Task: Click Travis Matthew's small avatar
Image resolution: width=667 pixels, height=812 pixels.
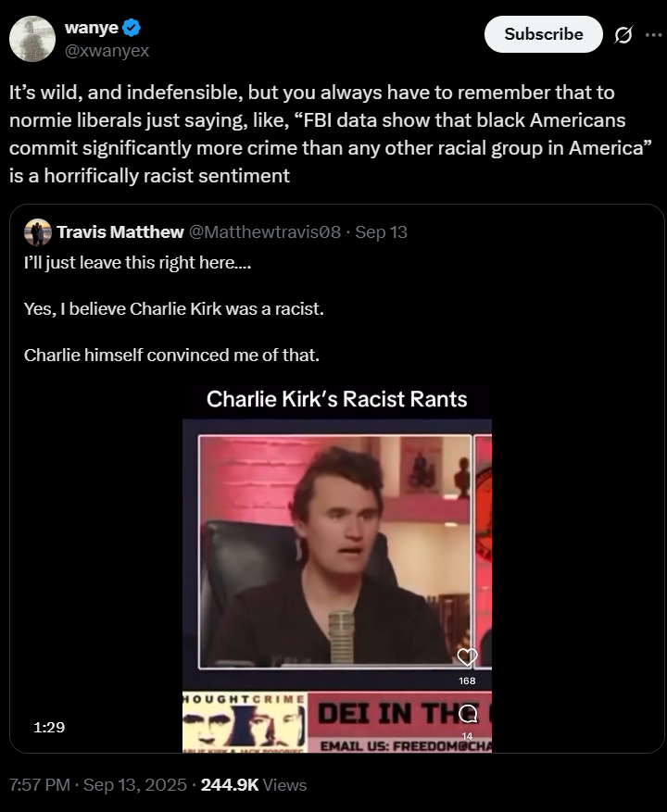Action: click(38, 232)
